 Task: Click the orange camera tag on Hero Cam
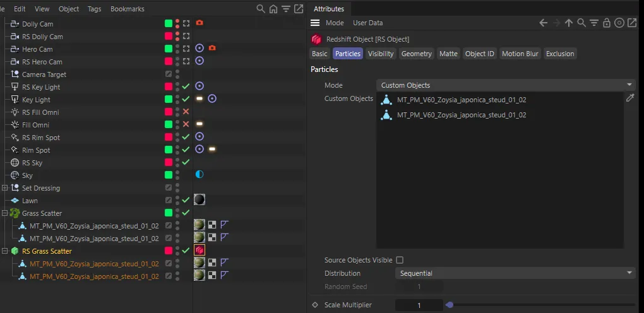pos(212,48)
